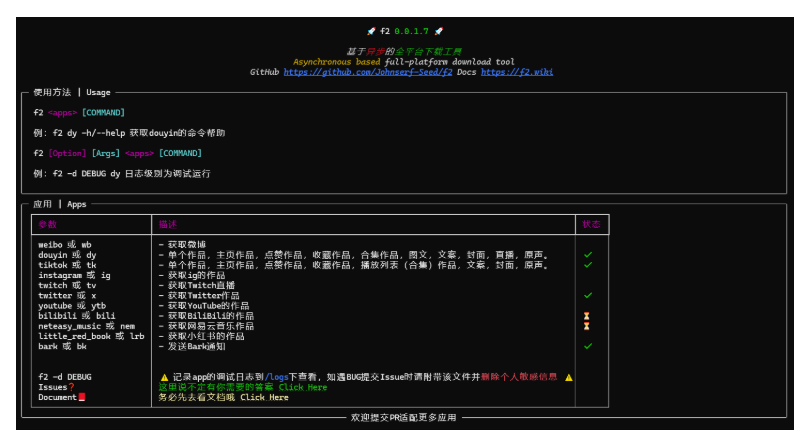Viewport: 805px width, 435px height.
Task: Click the 'f2 <apps> [COMMAND]' usage line
Action: click(79, 112)
